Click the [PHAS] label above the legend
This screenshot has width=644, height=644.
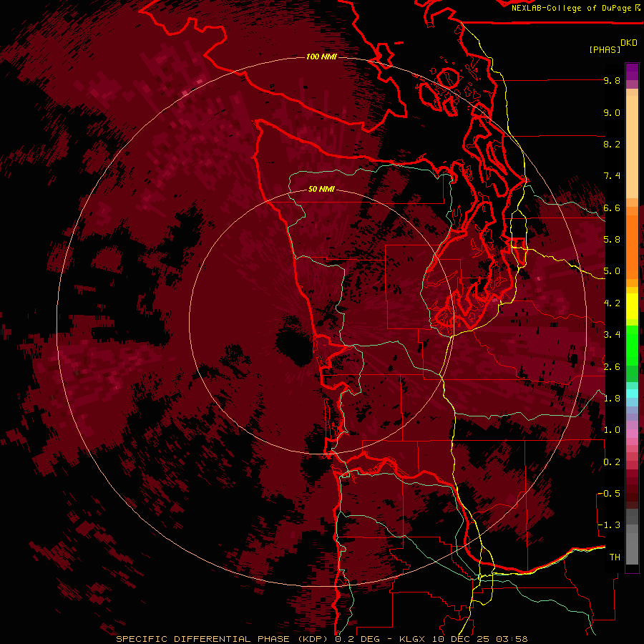point(605,49)
